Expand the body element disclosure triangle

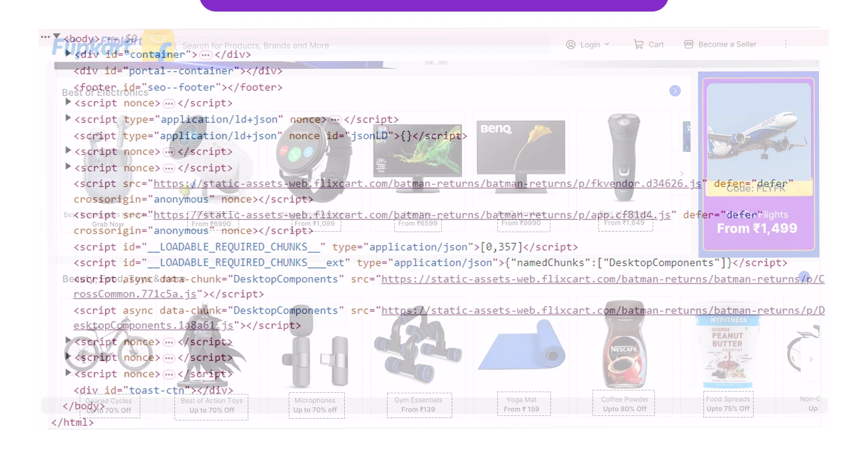point(56,36)
